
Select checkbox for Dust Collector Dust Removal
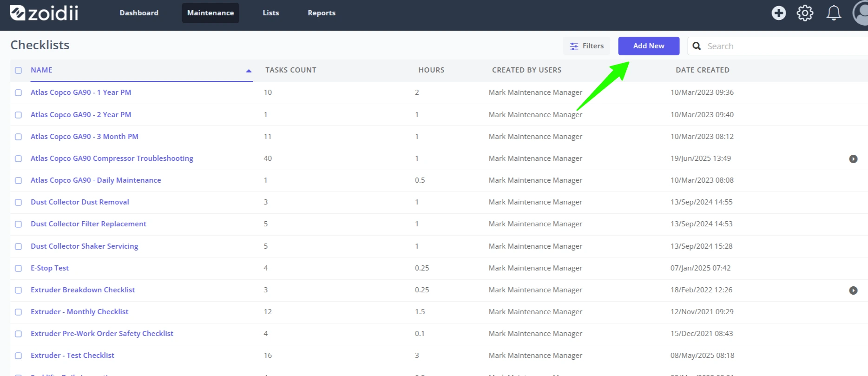point(18,202)
